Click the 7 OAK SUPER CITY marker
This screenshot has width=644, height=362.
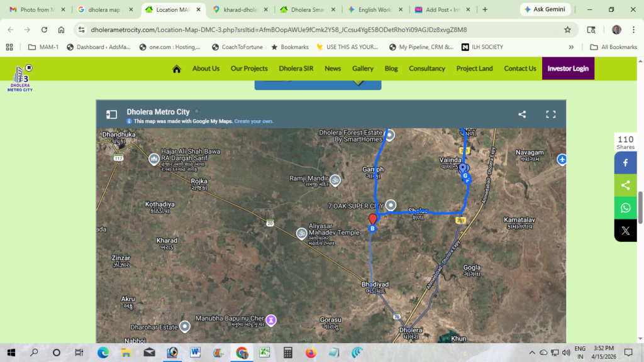pos(391,205)
